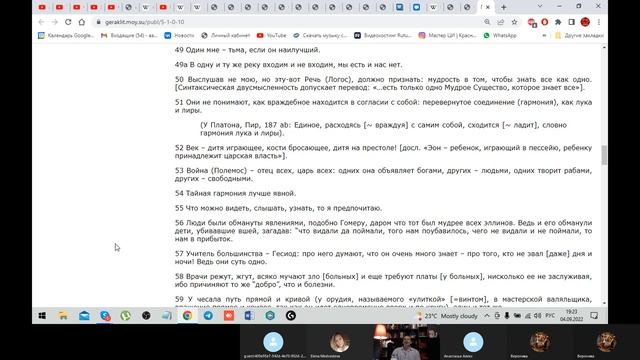640x360 pixels.
Task: View site info via the padlock icon
Action: [98, 22]
